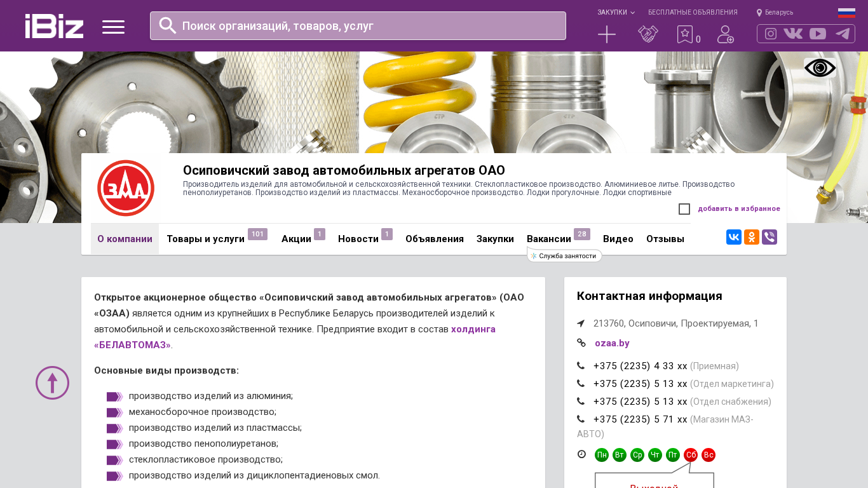Select Tuesday (Вт) working day

620,455
